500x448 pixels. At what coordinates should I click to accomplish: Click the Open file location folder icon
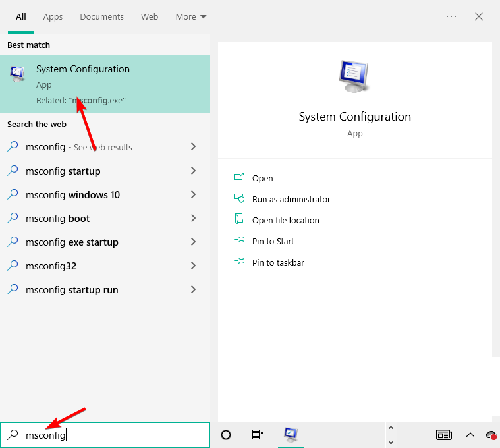point(239,219)
